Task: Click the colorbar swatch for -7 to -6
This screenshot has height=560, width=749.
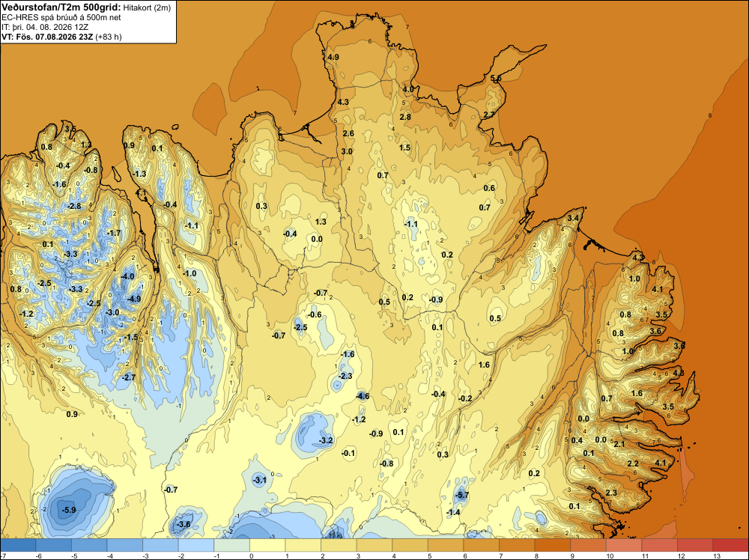Action: [x=18, y=545]
